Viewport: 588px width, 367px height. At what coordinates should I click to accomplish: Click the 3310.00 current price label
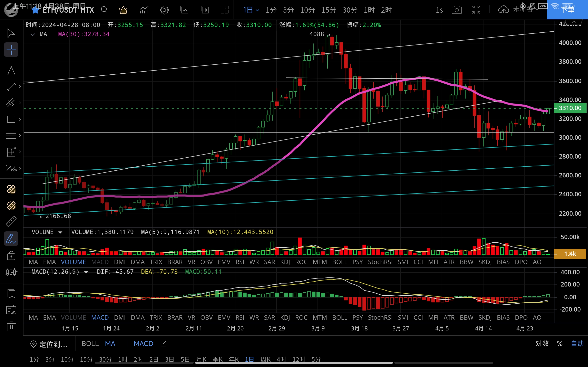tap(570, 108)
